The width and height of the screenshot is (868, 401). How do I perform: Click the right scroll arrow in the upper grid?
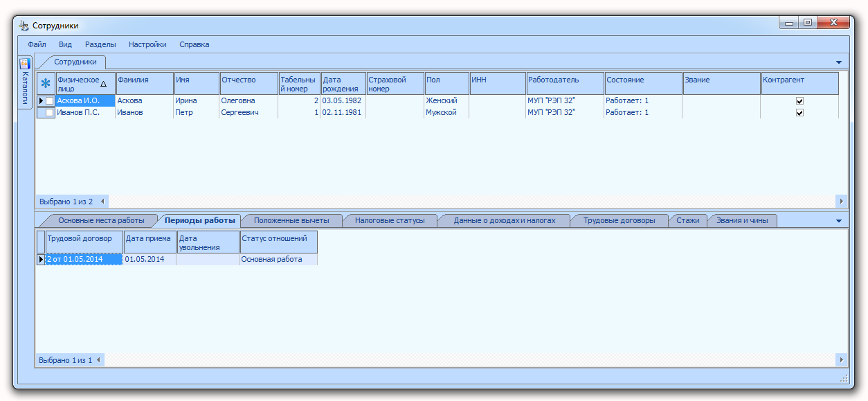[842, 202]
